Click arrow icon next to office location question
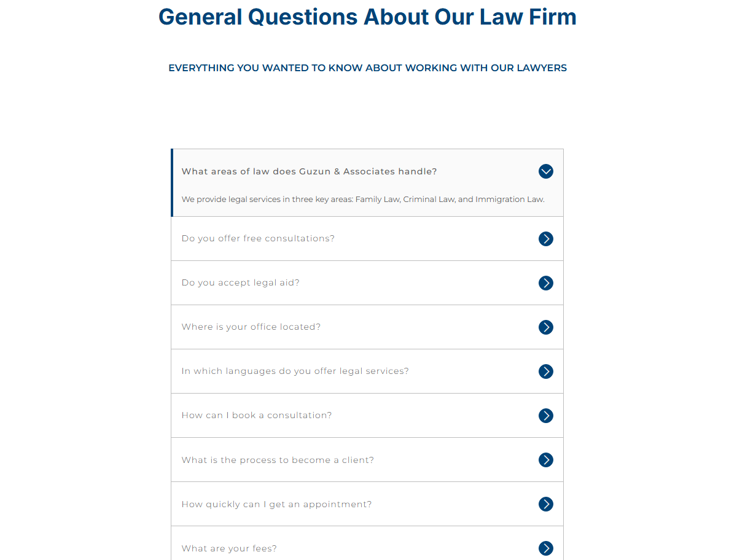Image resolution: width=737 pixels, height=560 pixels. [x=546, y=327]
